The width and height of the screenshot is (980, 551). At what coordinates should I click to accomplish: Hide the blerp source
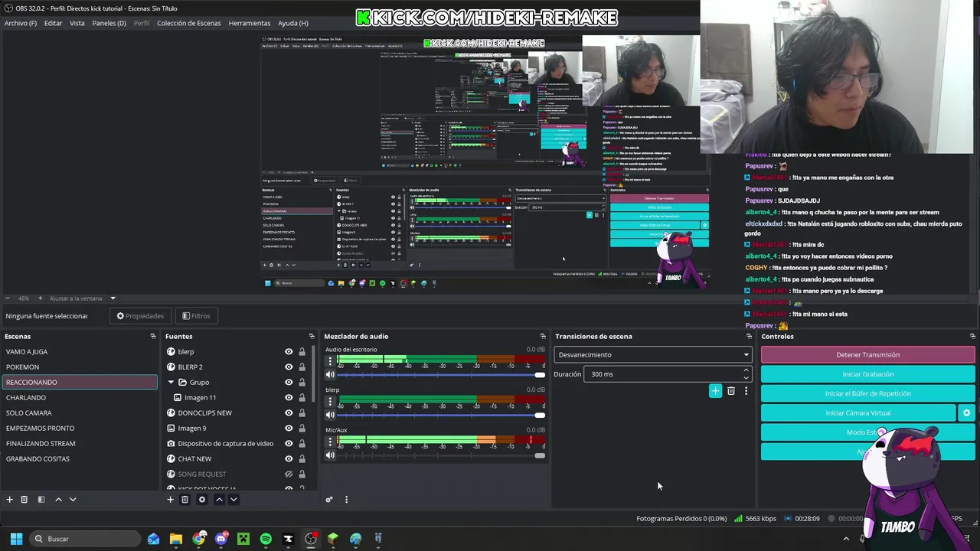pos(289,352)
